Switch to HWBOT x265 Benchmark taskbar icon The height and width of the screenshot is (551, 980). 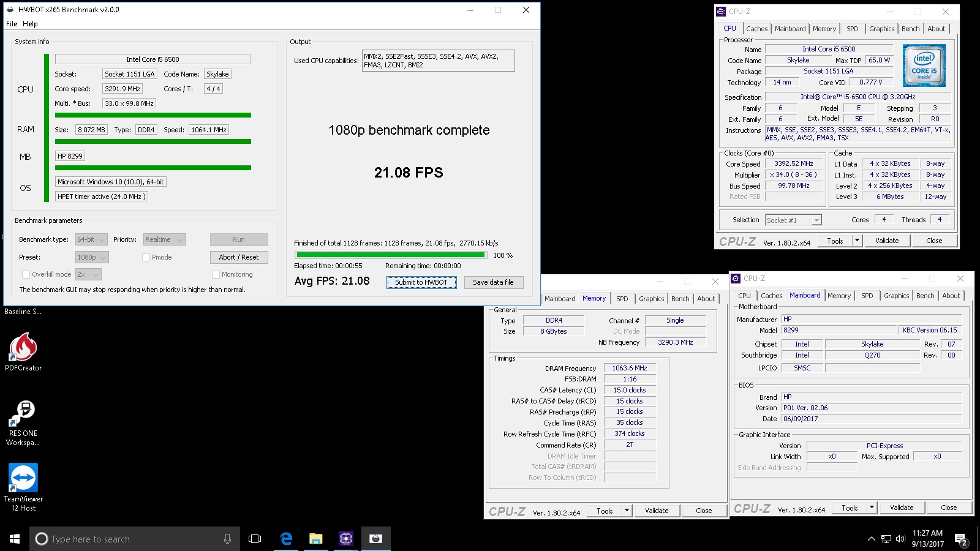point(376,539)
